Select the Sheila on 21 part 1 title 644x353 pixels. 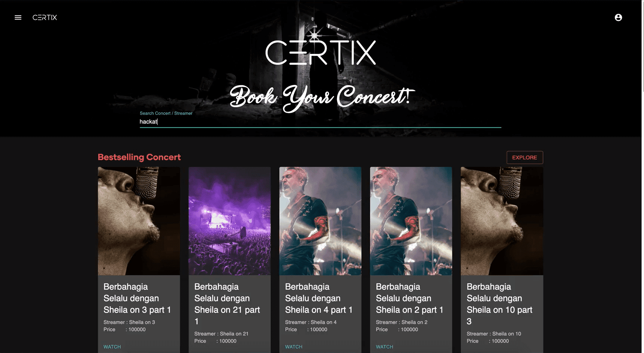coord(227,304)
